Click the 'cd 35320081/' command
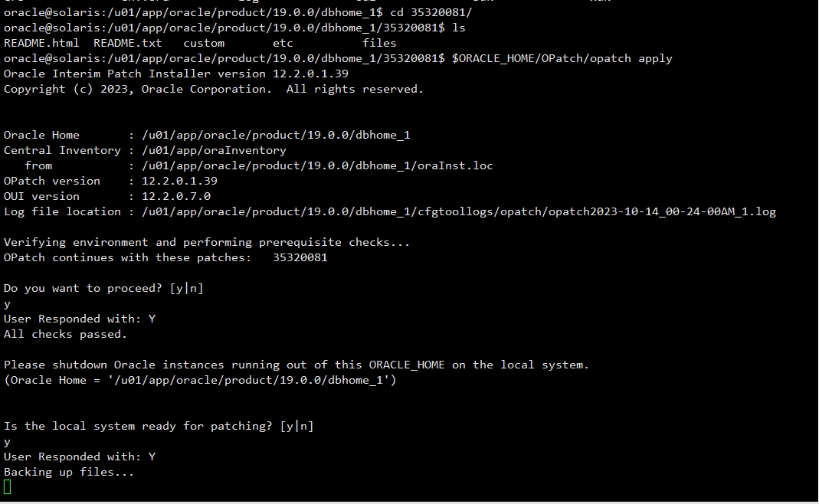819x504 pixels. 431,12
